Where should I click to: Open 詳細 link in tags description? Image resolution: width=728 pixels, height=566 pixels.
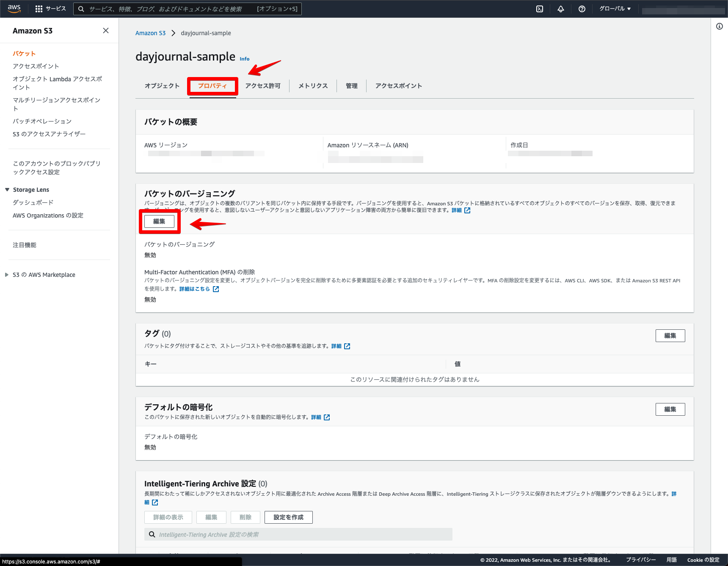336,346
